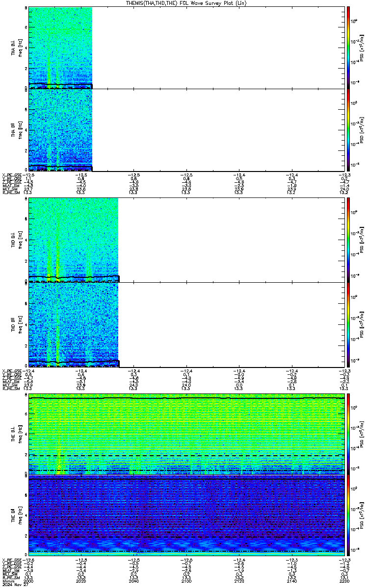The image size is (368, 588).
Task: Select the THE B-perp spectrogram panel
Action: (x=186, y=434)
